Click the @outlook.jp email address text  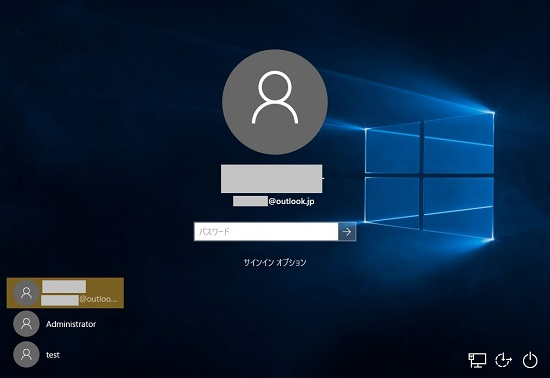(291, 201)
